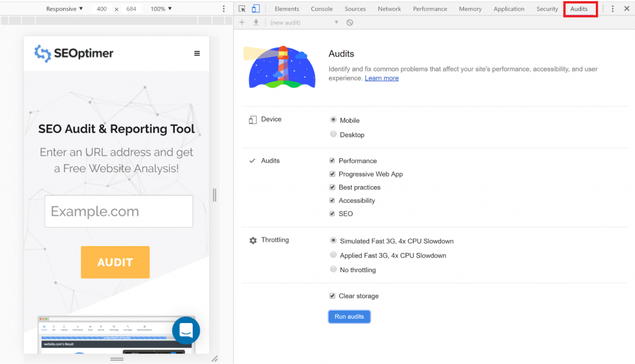Click the Run audits button

tap(349, 316)
